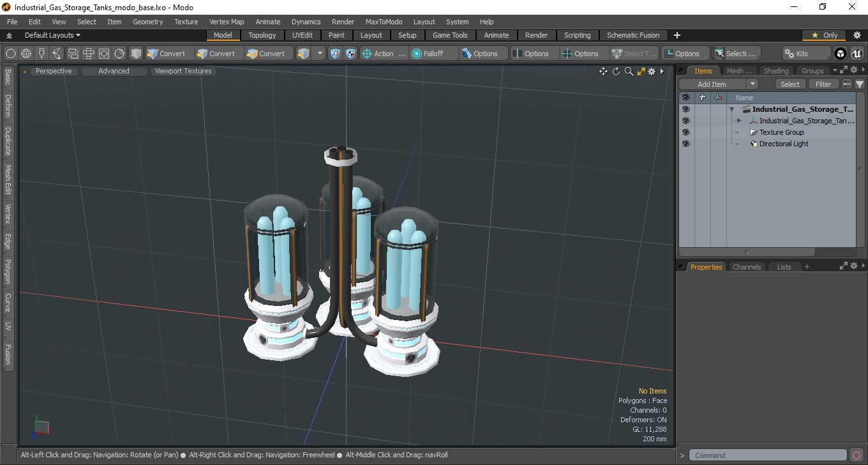This screenshot has height=465, width=868.
Task: Click the Add Item button
Action: click(x=712, y=84)
